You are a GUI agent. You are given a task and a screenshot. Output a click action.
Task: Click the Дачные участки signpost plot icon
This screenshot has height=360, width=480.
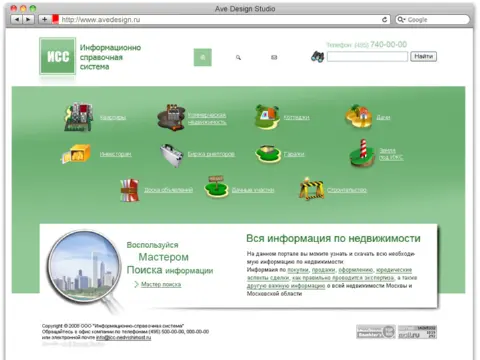[217, 187]
